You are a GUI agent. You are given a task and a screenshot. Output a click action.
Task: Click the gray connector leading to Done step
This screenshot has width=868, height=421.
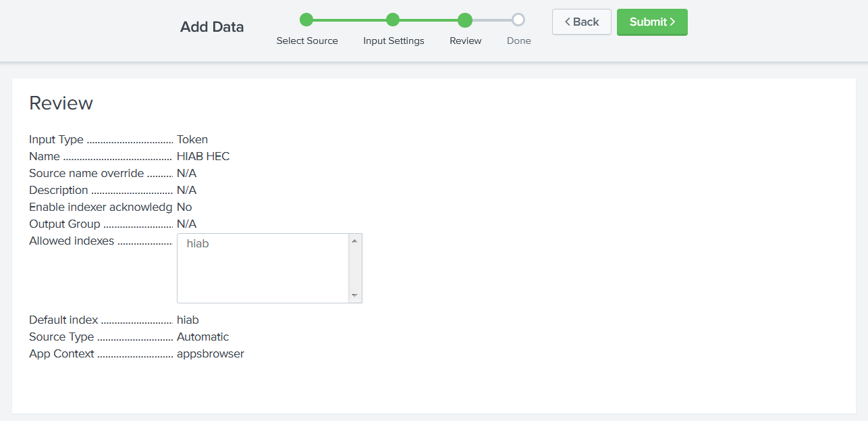492,20
